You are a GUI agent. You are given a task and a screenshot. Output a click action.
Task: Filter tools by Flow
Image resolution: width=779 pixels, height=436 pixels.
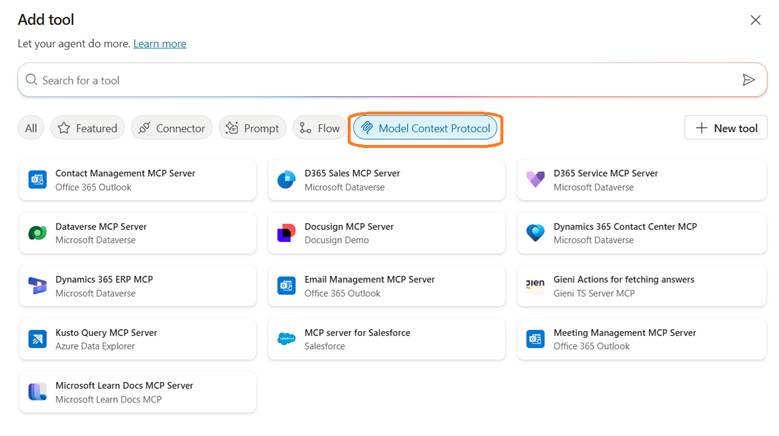(x=319, y=128)
